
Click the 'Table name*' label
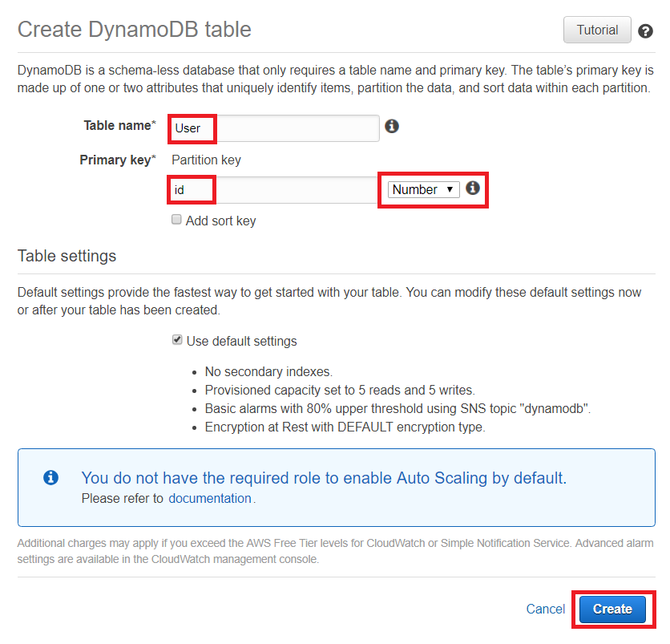[119, 125]
